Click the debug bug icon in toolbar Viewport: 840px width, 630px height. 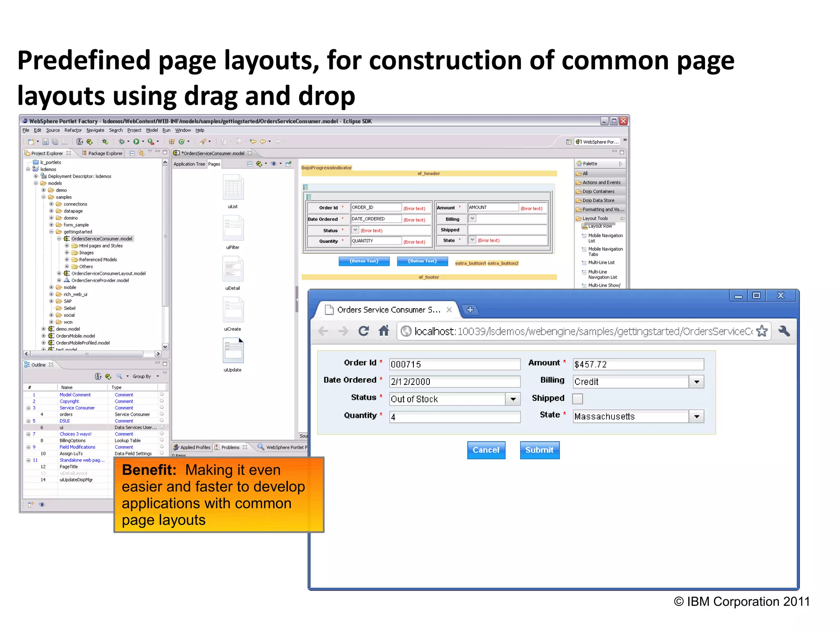pyautogui.click(x=121, y=142)
